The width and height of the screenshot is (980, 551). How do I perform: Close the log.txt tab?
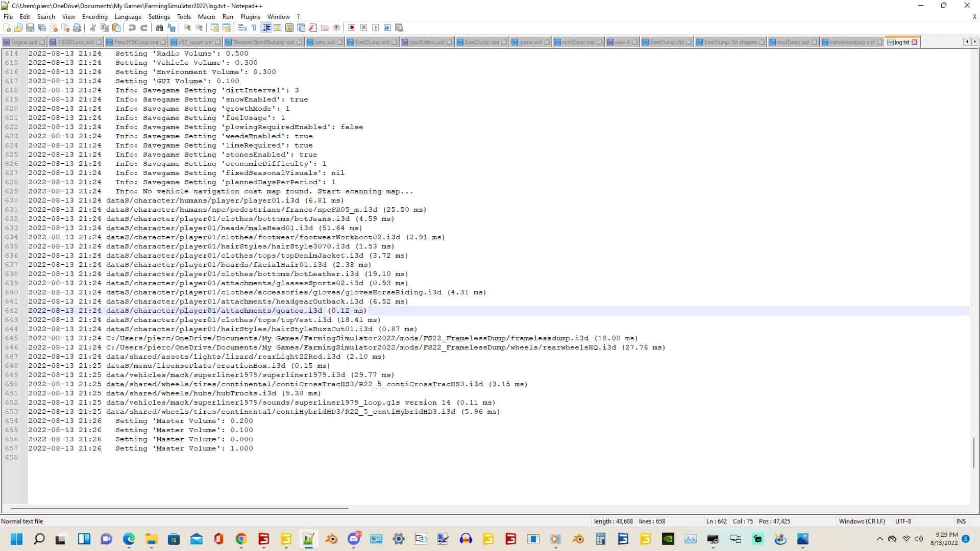[x=915, y=42]
